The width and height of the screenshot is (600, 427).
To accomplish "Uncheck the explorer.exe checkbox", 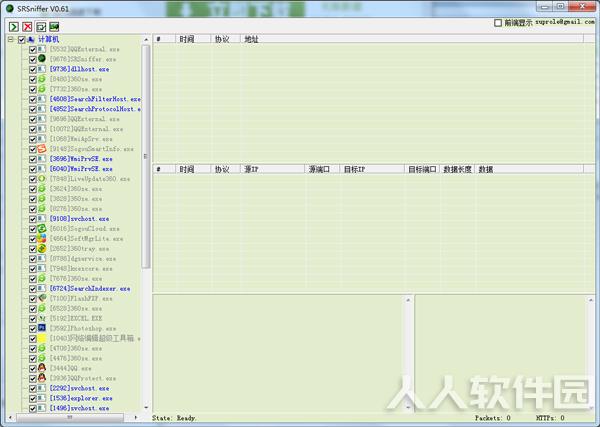I will point(33,398).
